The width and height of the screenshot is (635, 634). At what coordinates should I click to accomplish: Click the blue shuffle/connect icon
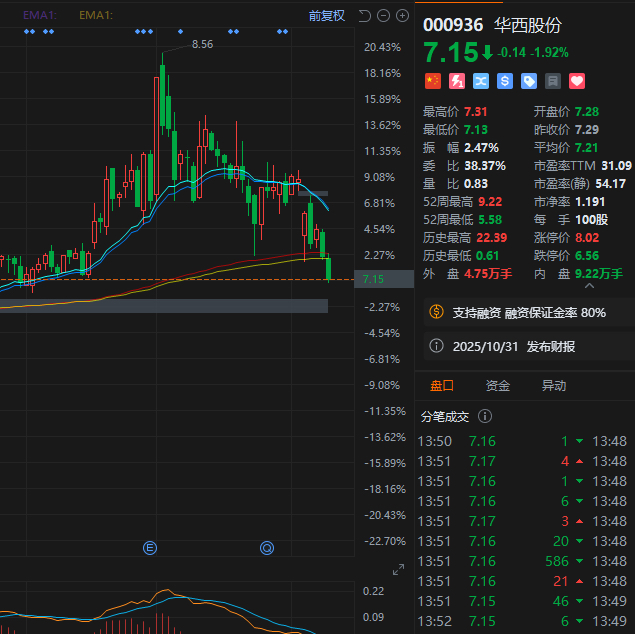pyautogui.click(x=481, y=81)
